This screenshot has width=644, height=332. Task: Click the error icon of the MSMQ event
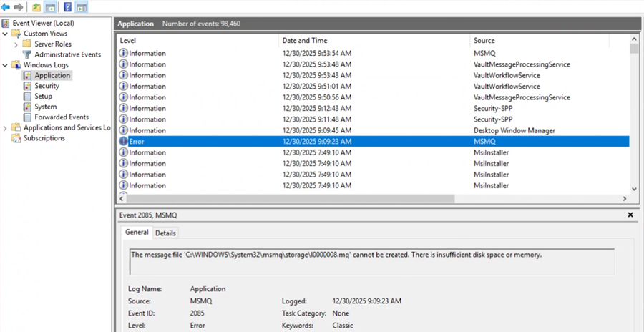click(123, 142)
